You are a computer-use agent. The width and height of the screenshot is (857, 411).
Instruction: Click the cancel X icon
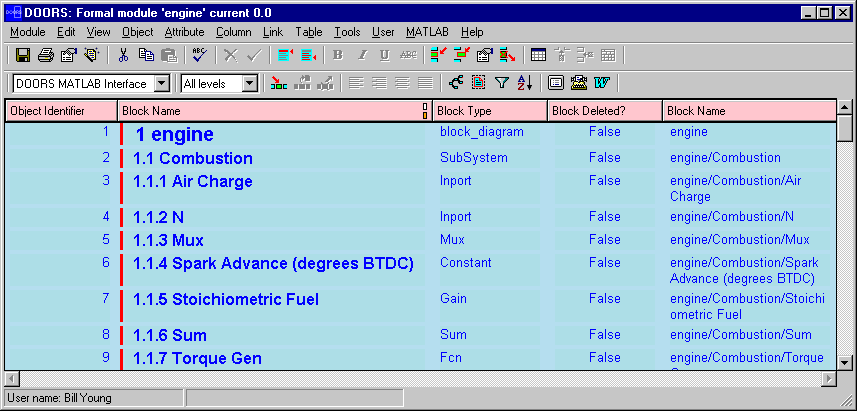click(x=231, y=55)
